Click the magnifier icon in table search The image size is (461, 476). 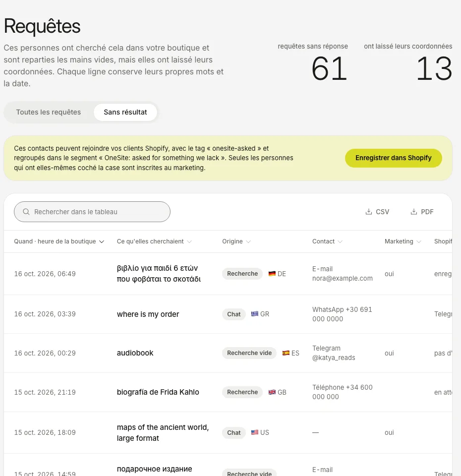point(26,212)
